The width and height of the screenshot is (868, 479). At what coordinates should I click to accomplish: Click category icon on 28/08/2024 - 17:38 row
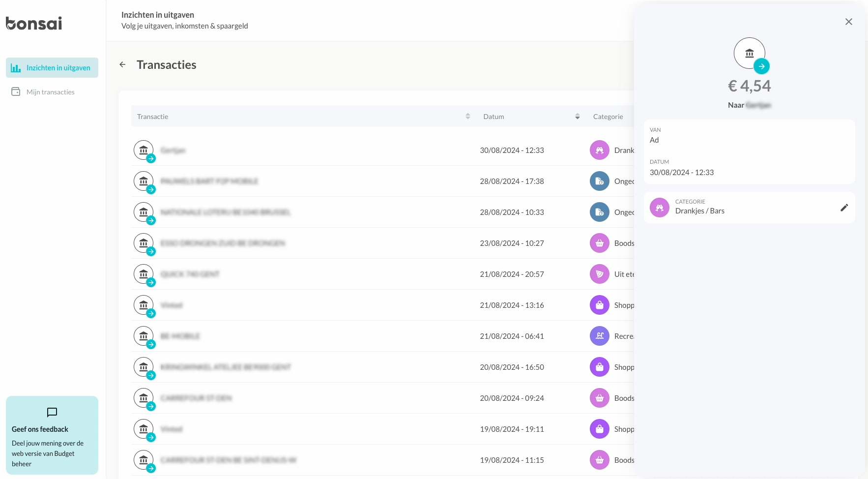pos(600,181)
